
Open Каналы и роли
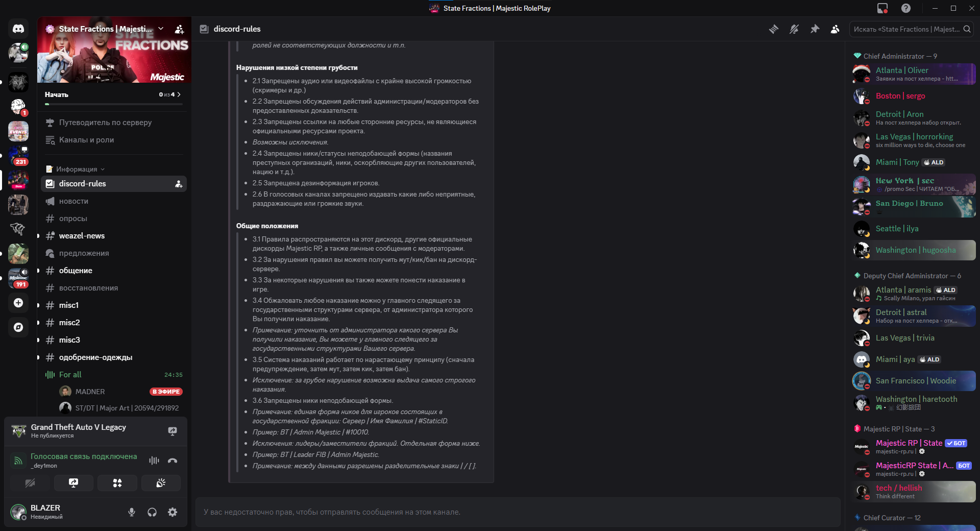coord(114,140)
